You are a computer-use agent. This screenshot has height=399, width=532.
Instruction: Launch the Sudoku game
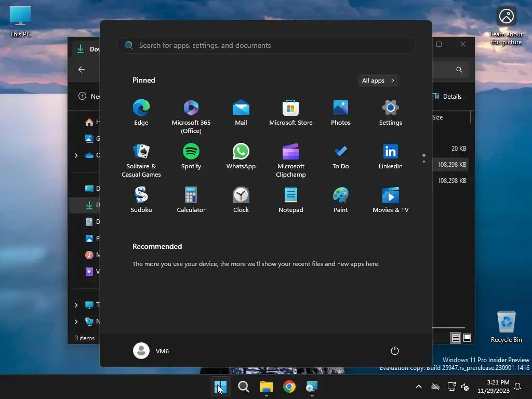coord(141,200)
